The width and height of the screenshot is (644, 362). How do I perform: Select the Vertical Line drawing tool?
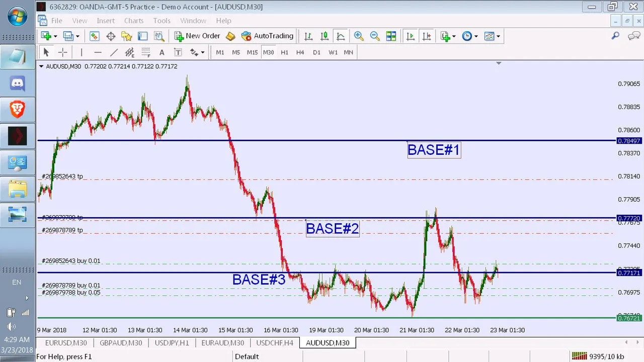(x=82, y=52)
